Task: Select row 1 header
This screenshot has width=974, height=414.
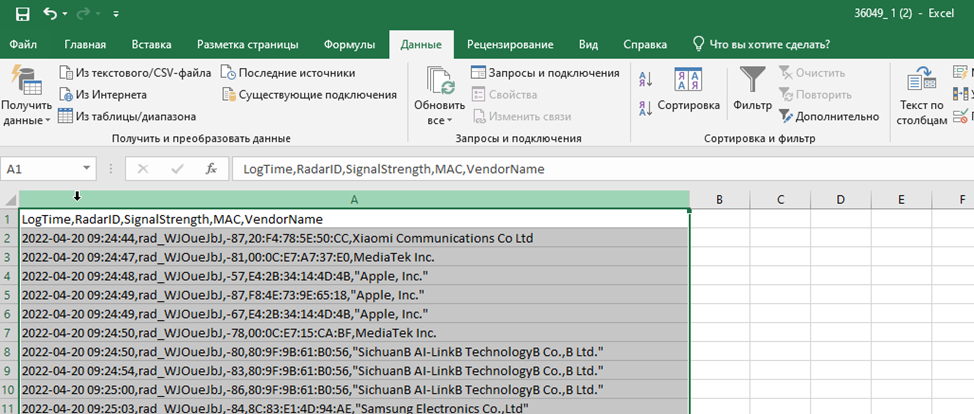Action: [x=9, y=219]
